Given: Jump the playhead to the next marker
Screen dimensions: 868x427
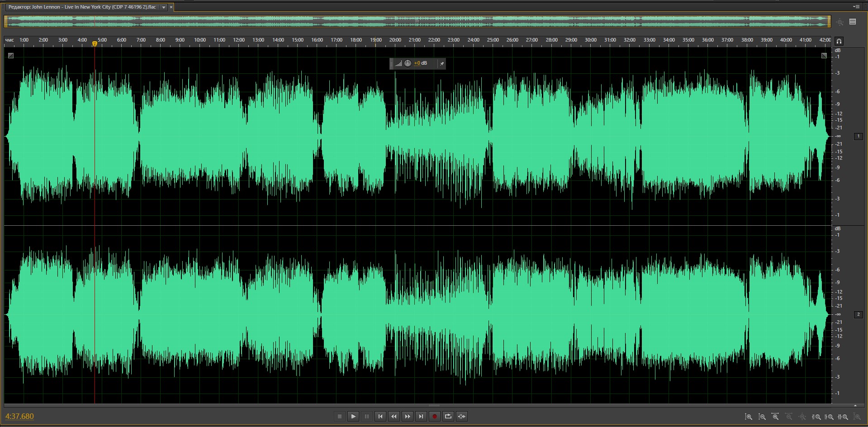Looking at the screenshot, I should click(x=421, y=417).
